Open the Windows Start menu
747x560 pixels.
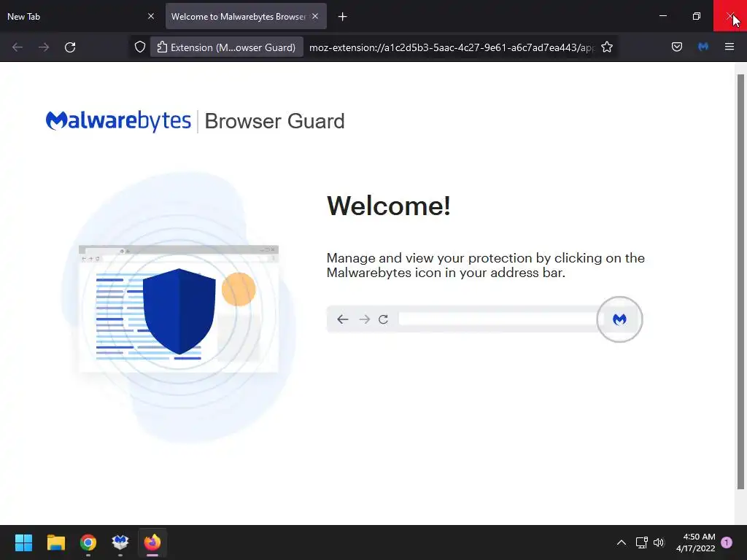coord(23,542)
